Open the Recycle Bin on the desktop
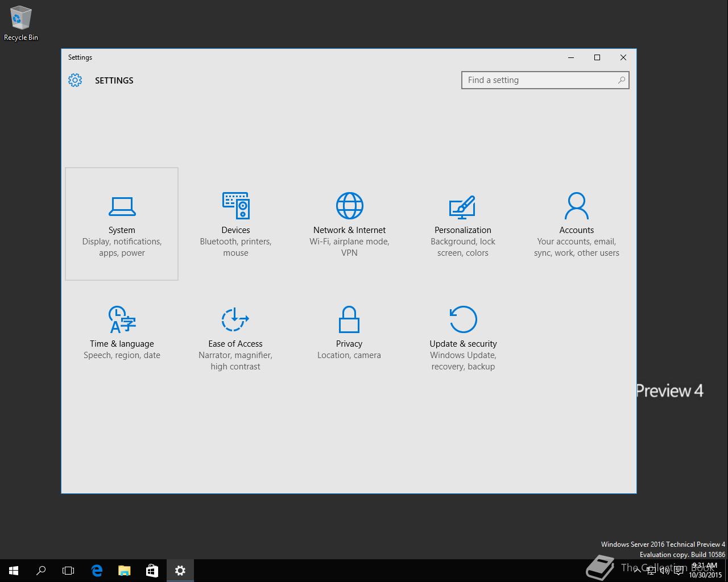Image resolution: width=728 pixels, height=582 pixels. pos(21,24)
